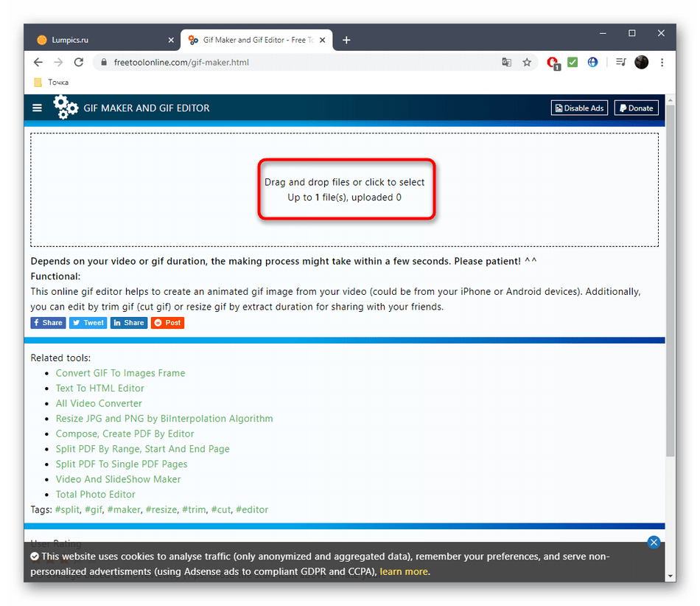The width and height of the screenshot is (700, 606).
Task: Open the blue globe extension icon
Action: 592,63
